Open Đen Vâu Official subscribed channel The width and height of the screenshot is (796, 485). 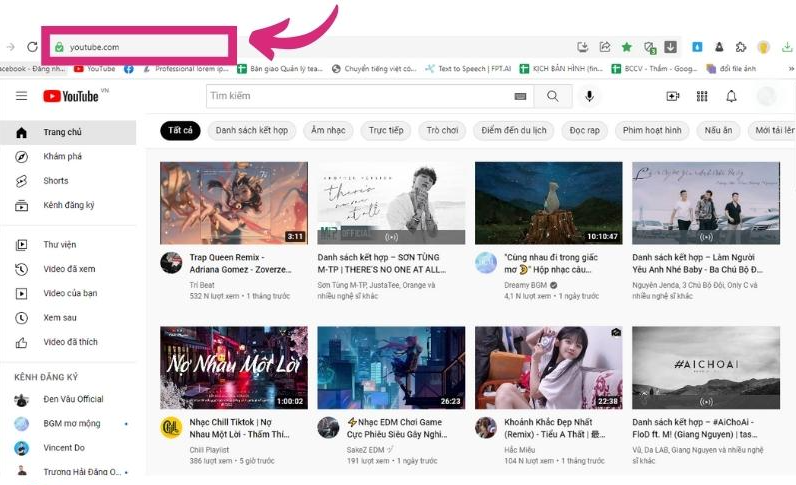click(68, 399)
